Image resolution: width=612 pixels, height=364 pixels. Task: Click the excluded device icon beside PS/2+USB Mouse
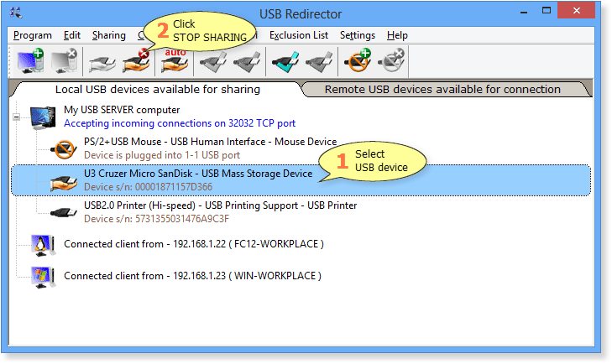(64, 149)
